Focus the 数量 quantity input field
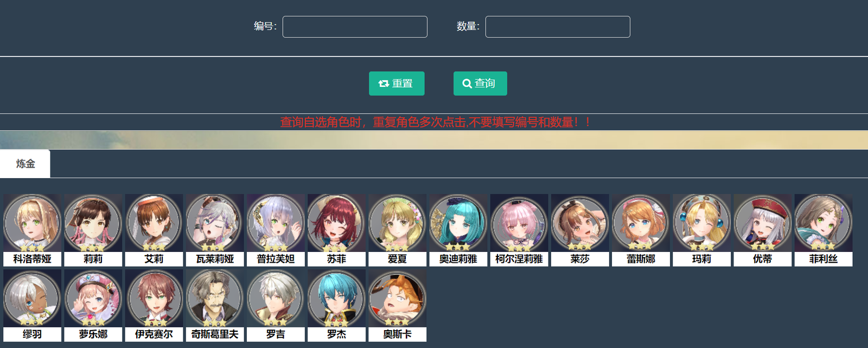Viewport: 868px width, 348px height. 558,27
